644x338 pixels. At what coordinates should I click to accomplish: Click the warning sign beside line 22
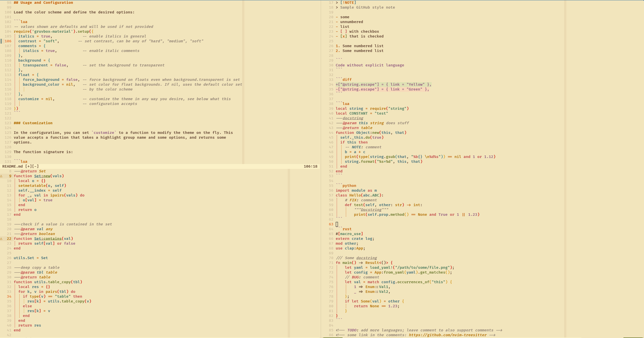tap(1, 239)
